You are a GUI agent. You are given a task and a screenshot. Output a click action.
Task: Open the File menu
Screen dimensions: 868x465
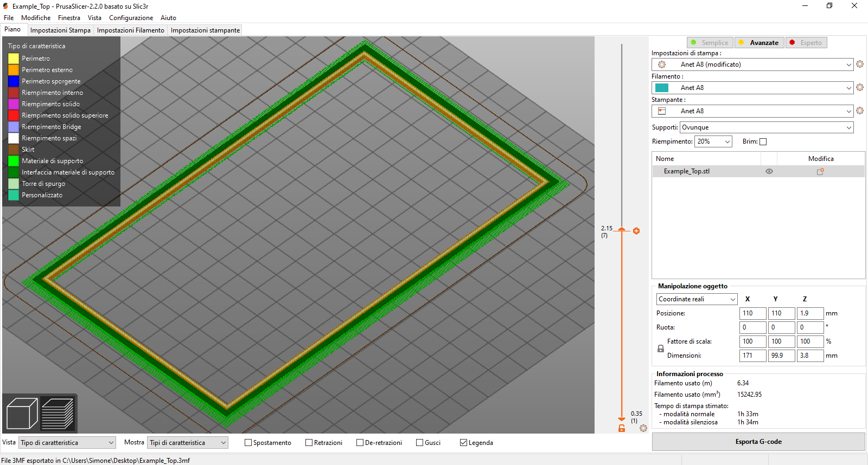pyautogui.click(x=9, y=18)
